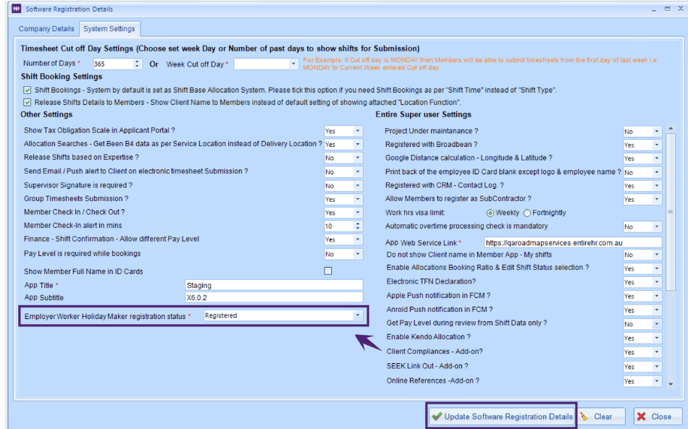Click scrollbar up arrow in super user settings

[x=670, y=129]
